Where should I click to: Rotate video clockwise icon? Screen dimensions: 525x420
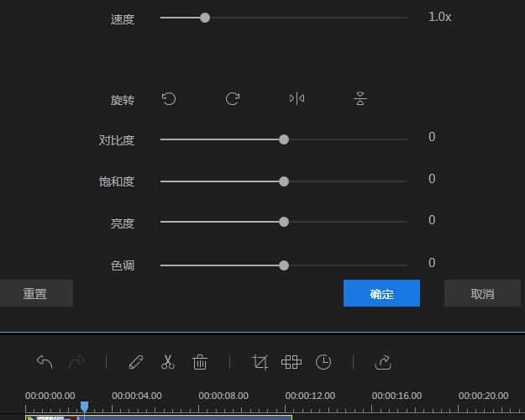coord(233,99)
